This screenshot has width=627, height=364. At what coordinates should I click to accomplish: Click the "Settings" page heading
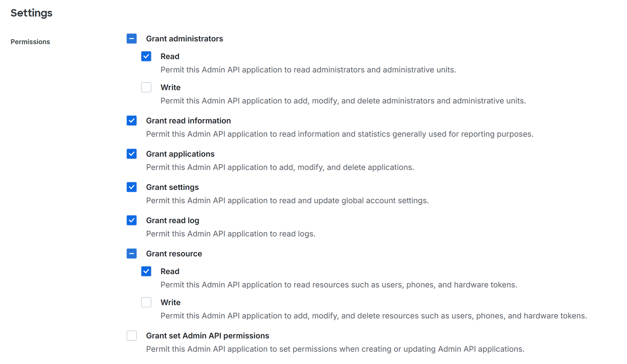(x=31, y=13)
